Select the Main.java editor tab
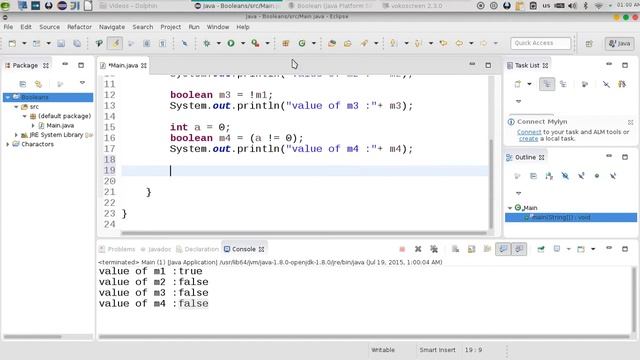This screenshot has width=640, height=360. pos(123,65)
